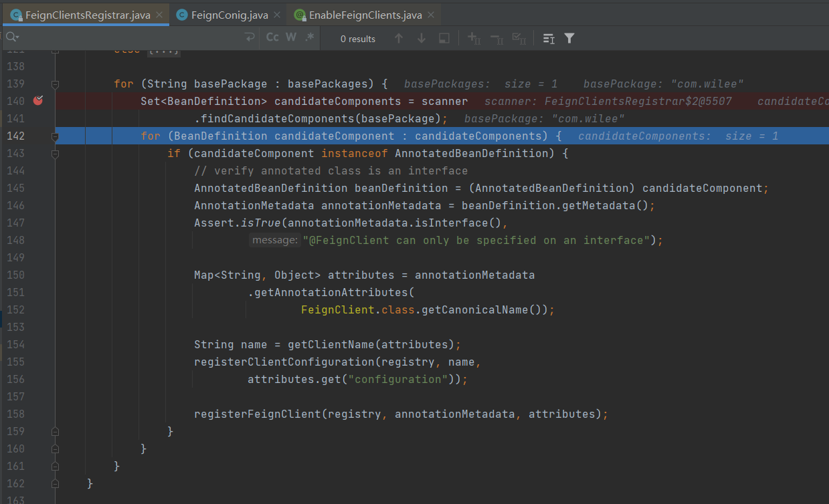The image size is (829, 504).
Task: Collapse the for loop at line 139
Action: (x=55, y=84)
